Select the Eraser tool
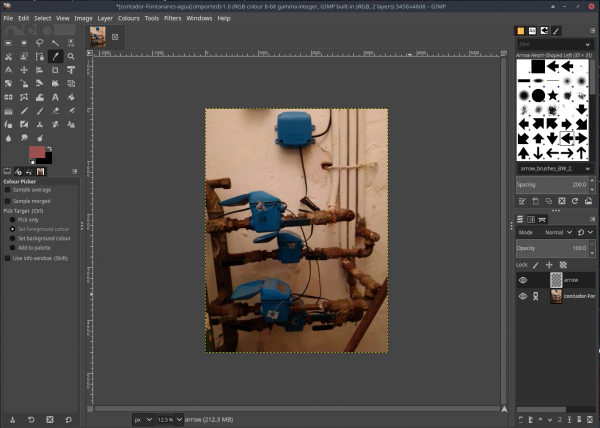Image resolution: width=600 pixels, height=428 pixels. (x=55, y=111)
